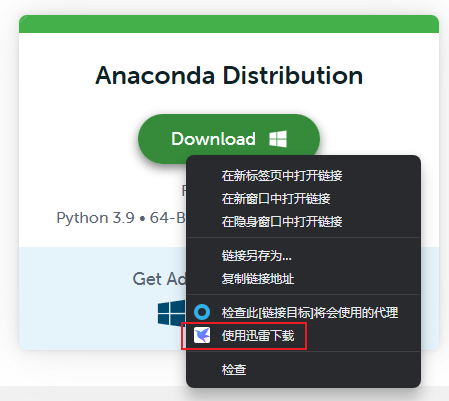Click the dark blue Windows logo under Get Additional Installers
Screen dimensions: 449x401
pyautogui.click(x=171, y=313)
